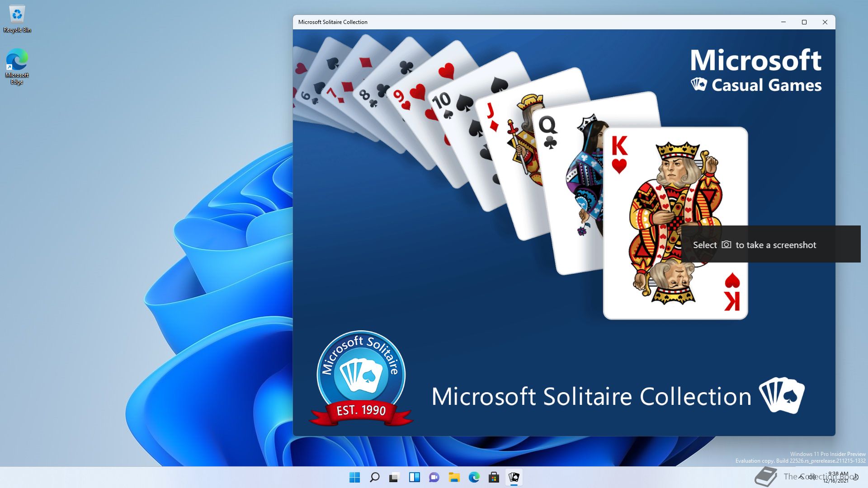This screenshot has width=868, height=488.
Task: Select the Solitaire Collection taskbar icon
Action: [x=514, y=477]
